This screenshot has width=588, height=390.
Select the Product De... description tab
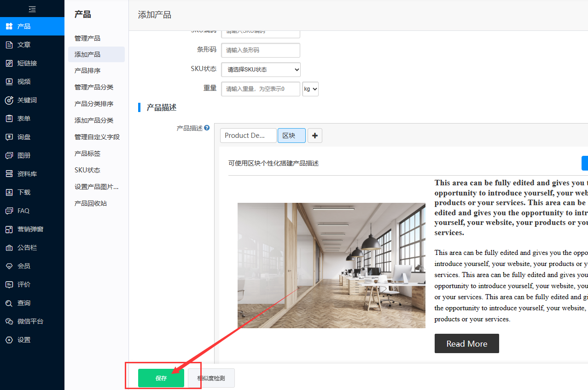[x=248, y=136]
